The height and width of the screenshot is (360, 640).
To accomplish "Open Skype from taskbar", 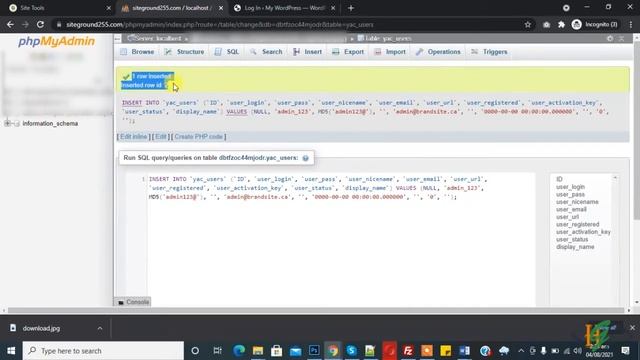I will (351, 351).
